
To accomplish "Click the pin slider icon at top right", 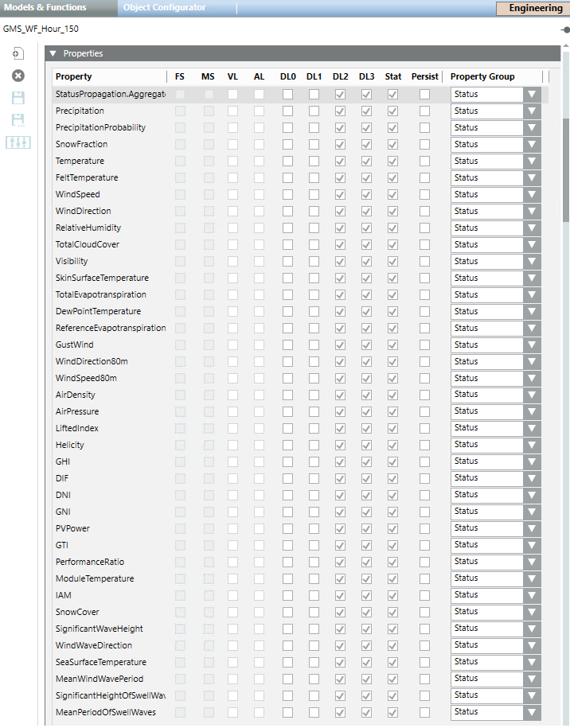I will point(564,29).
